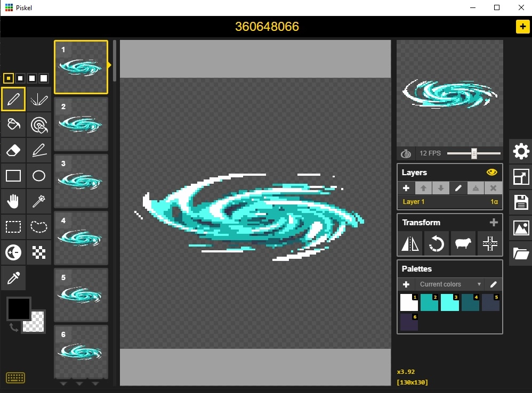The height and width of the screenshot is (393, 532).
Task: Set pen size to largest square
Action: point(44,78)
